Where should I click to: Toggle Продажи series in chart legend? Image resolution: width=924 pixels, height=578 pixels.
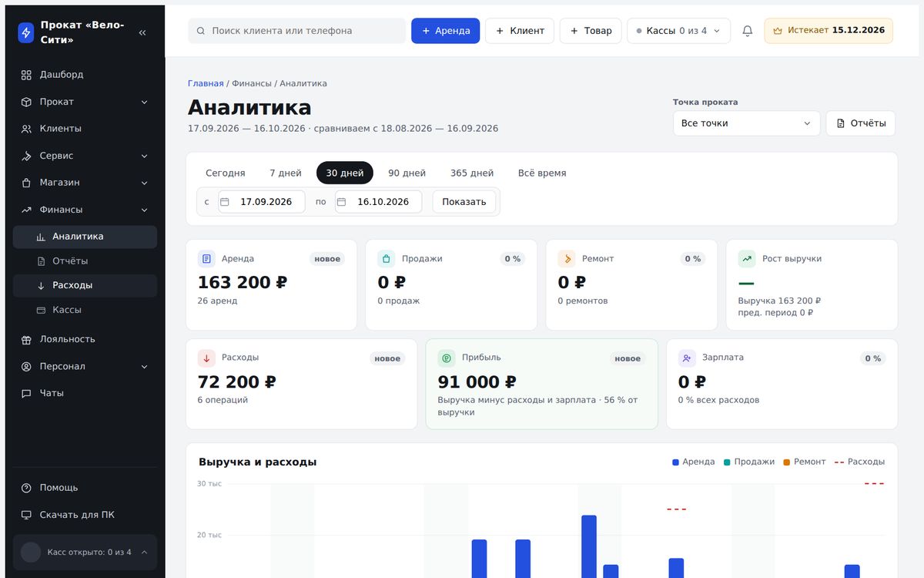click(749, 462)
